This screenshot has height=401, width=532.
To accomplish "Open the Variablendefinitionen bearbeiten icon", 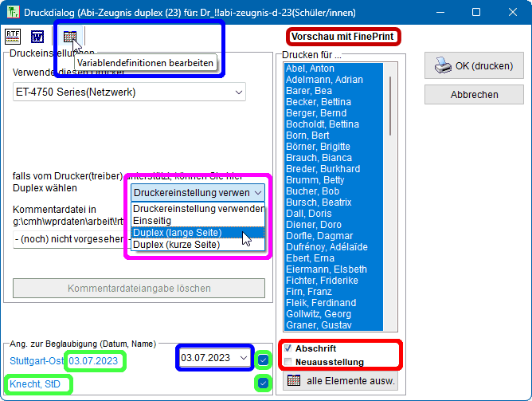I will 70,37.
